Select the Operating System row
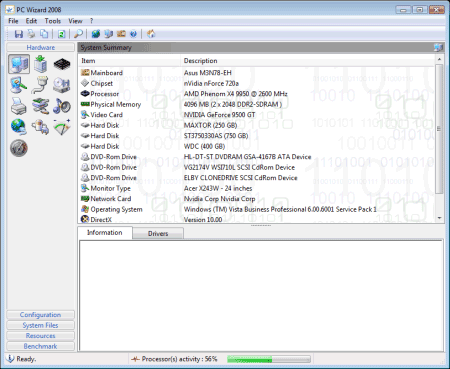 click(x=257, y=209)
